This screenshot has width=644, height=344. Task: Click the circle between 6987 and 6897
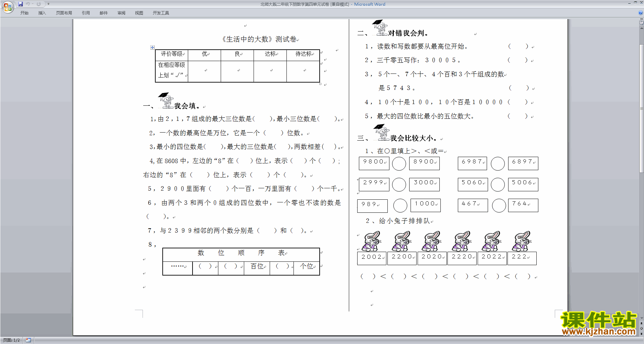(498, 164)
